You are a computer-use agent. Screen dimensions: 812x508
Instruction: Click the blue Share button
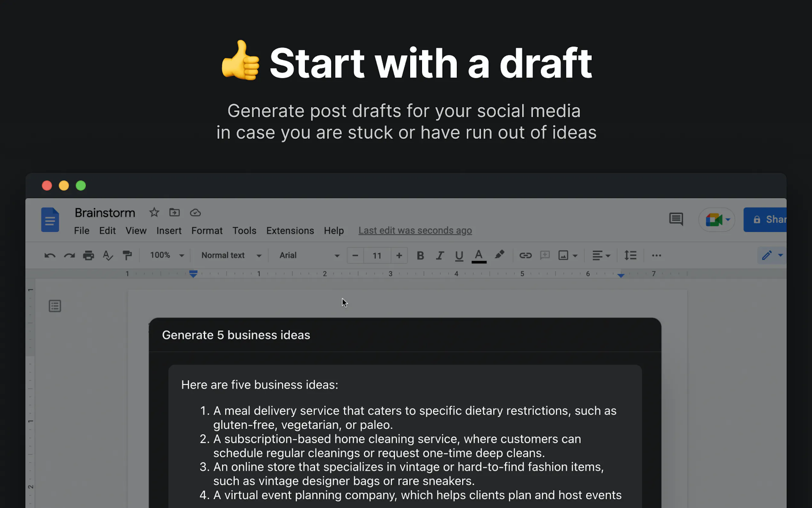(x=767, y=220)
